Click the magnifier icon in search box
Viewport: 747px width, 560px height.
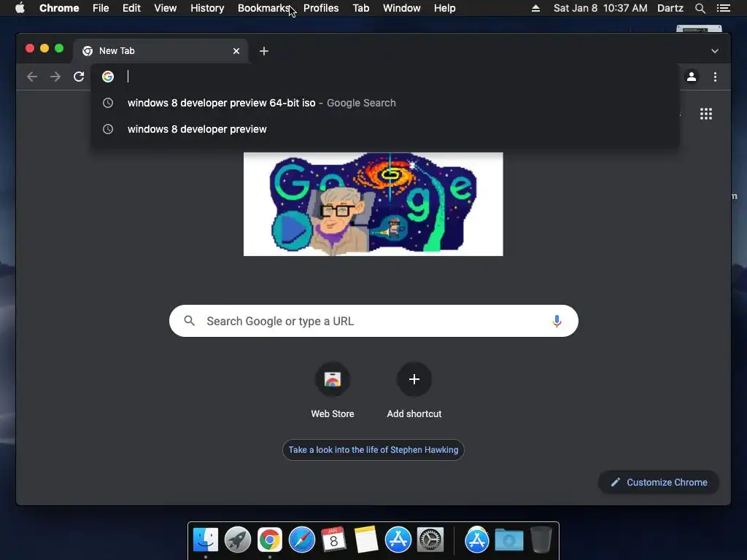189,321
